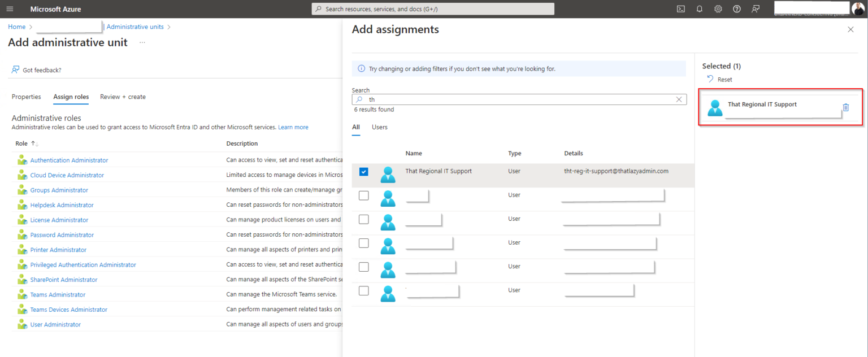Click the Got feedback icon
The image size is (868, 357).
(16, 70)
